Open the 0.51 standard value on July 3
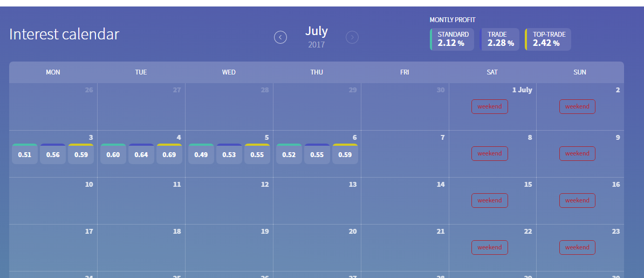This screenshot has width=644, height=278. [25, 154]
